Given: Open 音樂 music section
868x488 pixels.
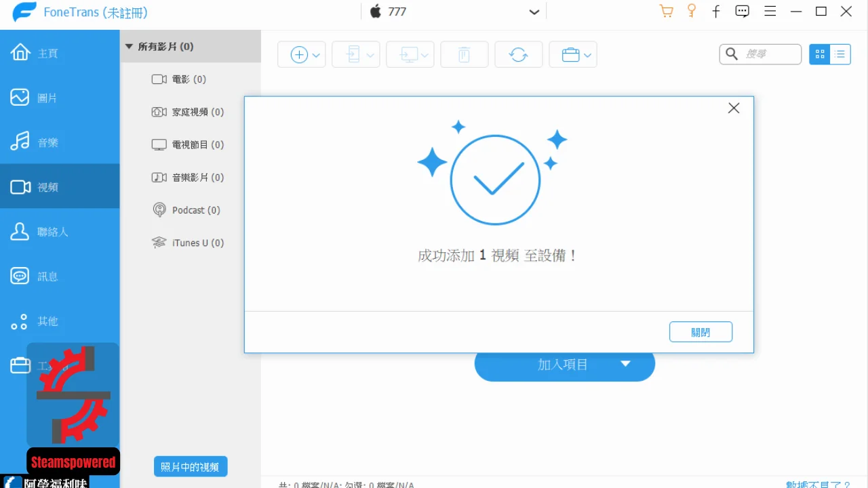Looking at the screenshot, I should [60, 142].
